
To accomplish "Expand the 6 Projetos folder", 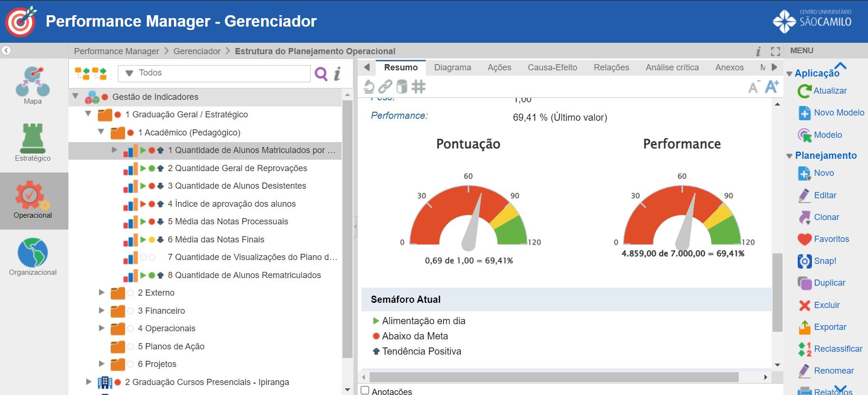I will pyautogui.click(x=101, y=364).
